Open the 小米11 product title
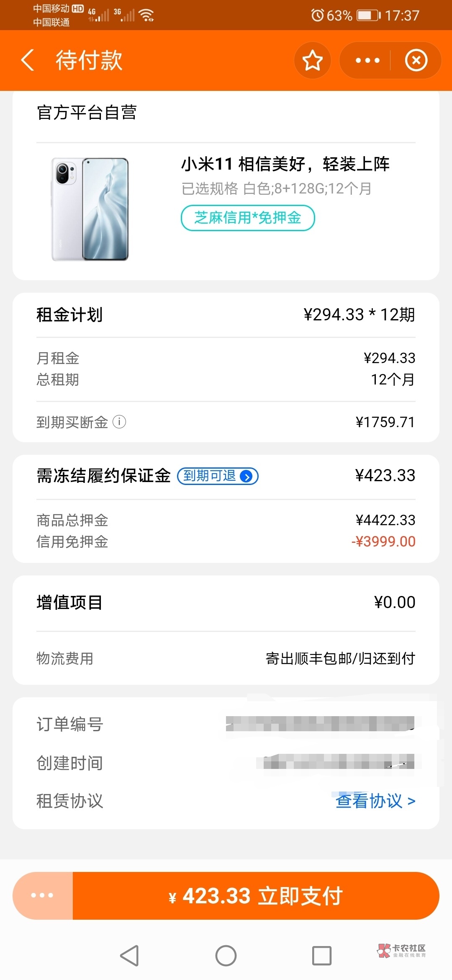Screen dimensions: 452x980 (x=285, y=164)
